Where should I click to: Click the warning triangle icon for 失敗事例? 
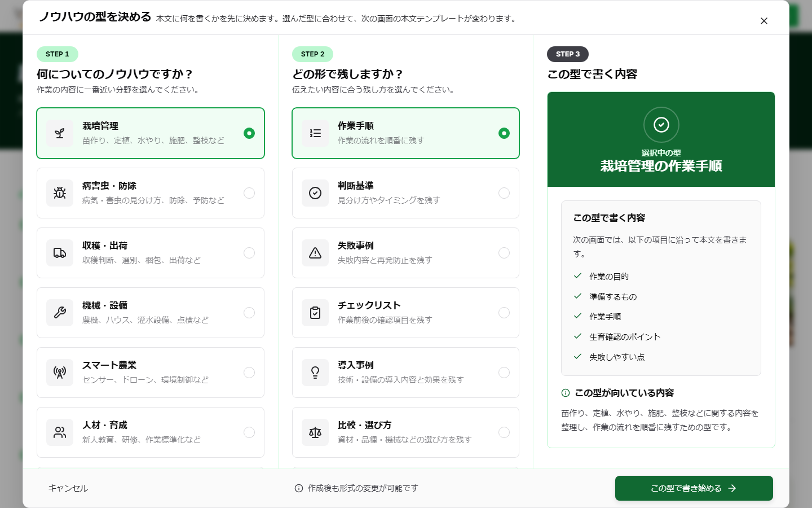pos(315,253)
